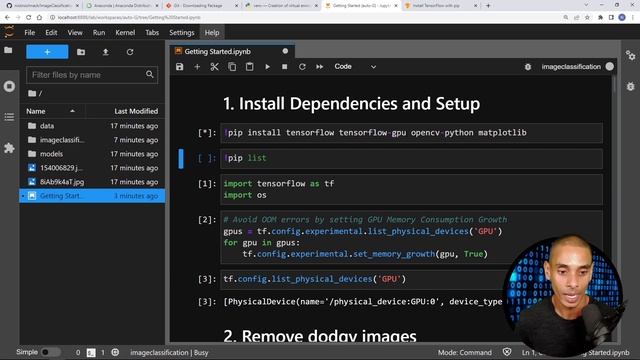Refresh the file browser list
The width and height of the screenshot is (640, 360).
130,52
